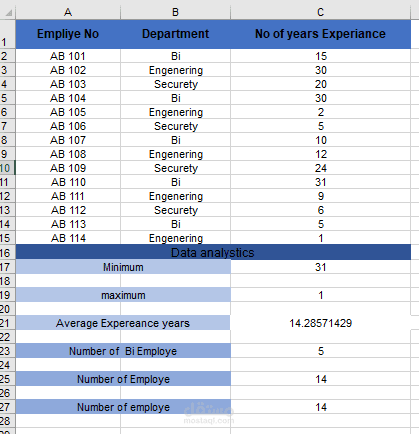Click the Number of Bi Employe label
The image size is (419, 434).
pos(123,351)
